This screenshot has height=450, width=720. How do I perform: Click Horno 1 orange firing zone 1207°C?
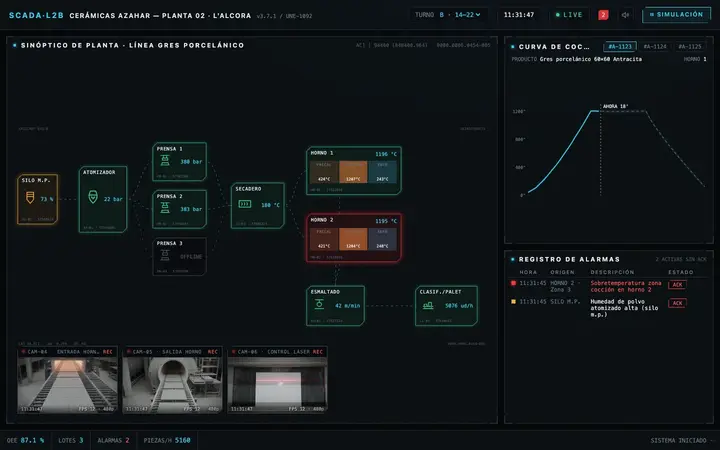coord(353,172)
